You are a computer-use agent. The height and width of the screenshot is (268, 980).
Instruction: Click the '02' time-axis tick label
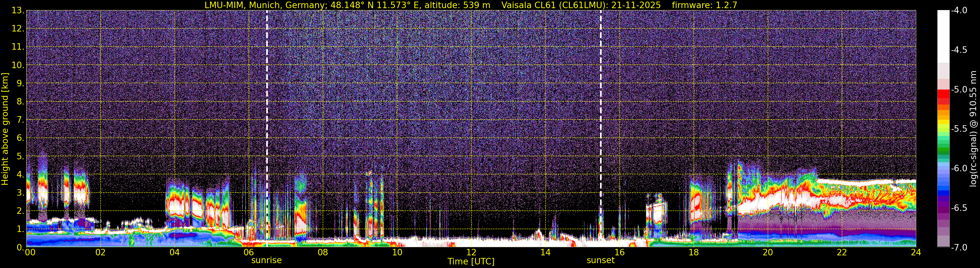coord(100,252)
